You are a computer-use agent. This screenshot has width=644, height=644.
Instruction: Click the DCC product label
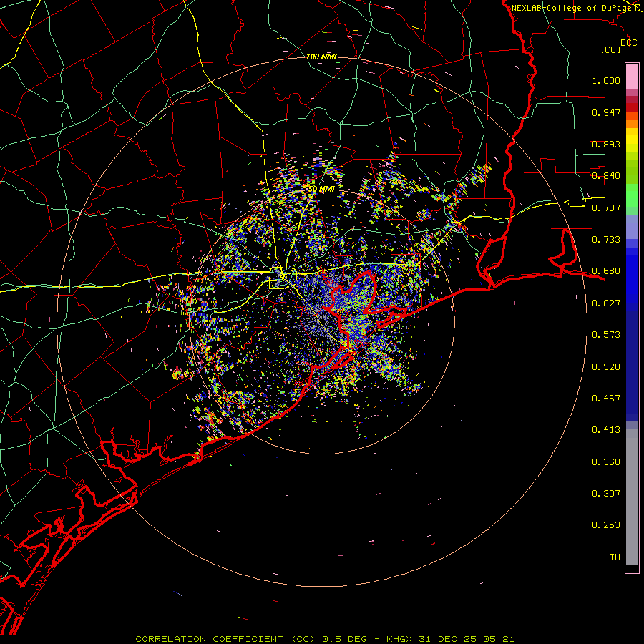[x=629, y=43]
